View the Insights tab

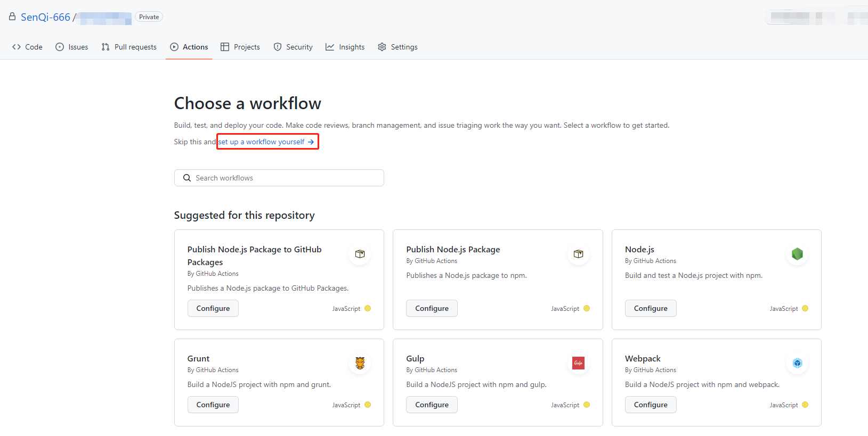[345, 47]
